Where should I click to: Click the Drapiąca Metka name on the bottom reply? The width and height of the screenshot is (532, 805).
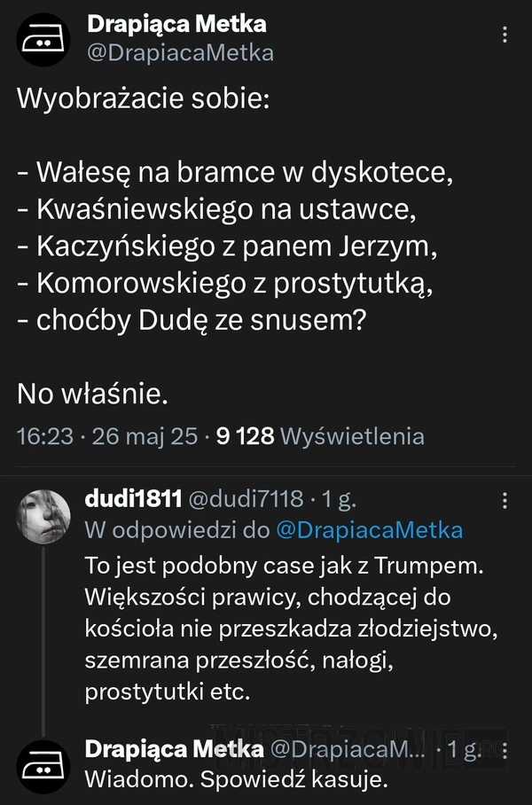174,750
